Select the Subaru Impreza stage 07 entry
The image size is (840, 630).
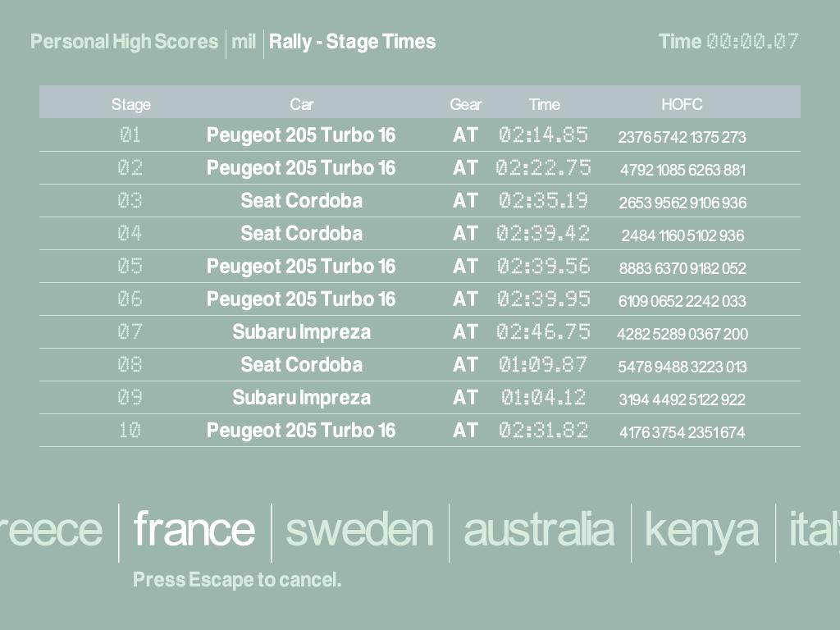301,332
